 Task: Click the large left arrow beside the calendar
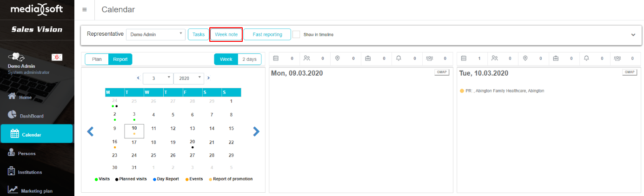91,132
